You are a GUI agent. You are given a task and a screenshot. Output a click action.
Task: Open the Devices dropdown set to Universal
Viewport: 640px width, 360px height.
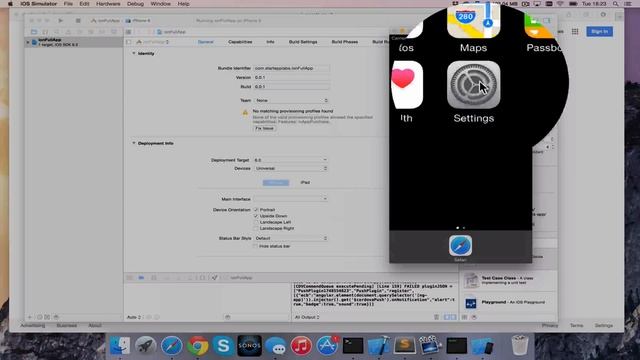pos(291,168)
